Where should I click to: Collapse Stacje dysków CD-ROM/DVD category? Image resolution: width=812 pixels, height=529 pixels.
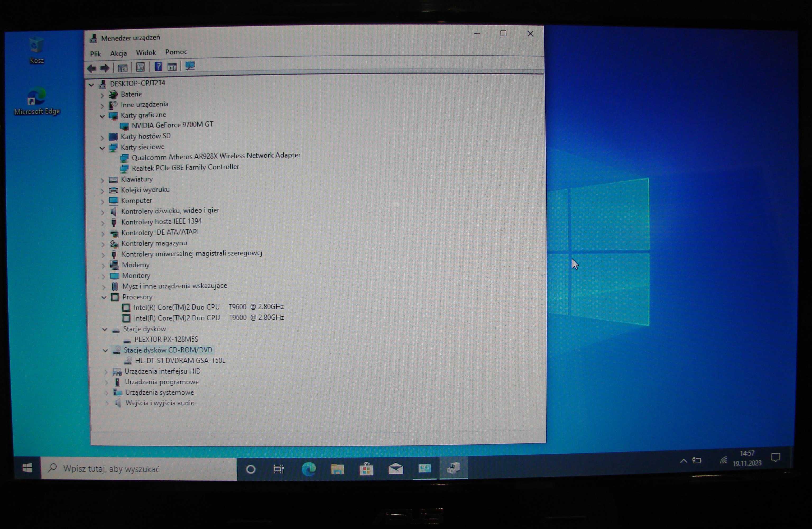click(x=105, y=351)
